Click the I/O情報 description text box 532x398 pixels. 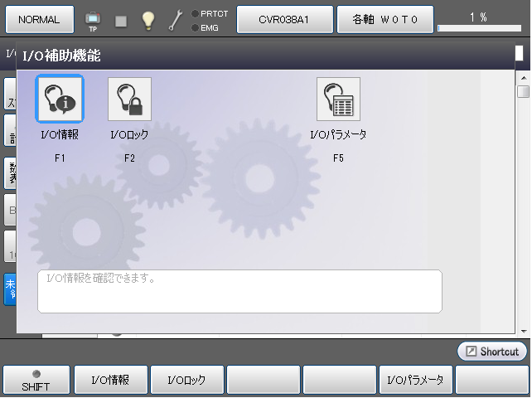click(x=239, y=291)
